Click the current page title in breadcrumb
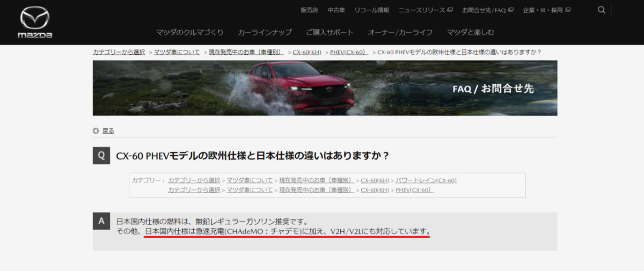 (460, 52)
